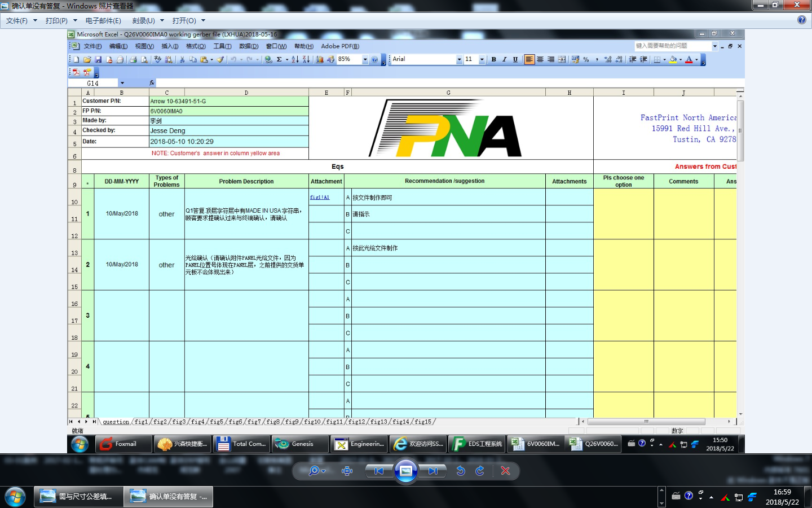Screen dimensions: 812x508
Task: Toggle Align Right in Excel toolbar
Action: [x=551, y=59]
